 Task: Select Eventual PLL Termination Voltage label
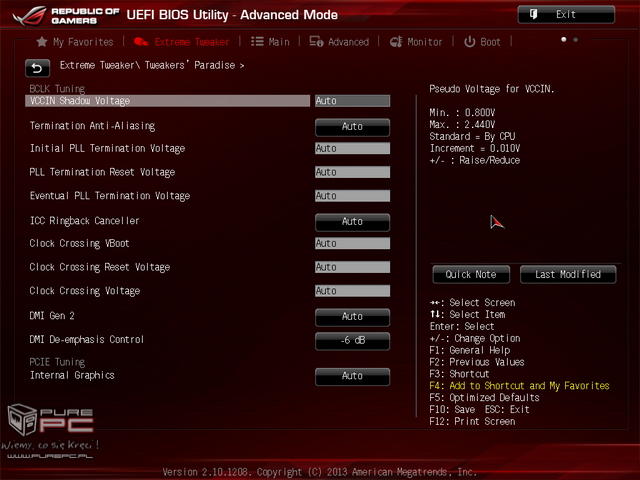point(110,196)
